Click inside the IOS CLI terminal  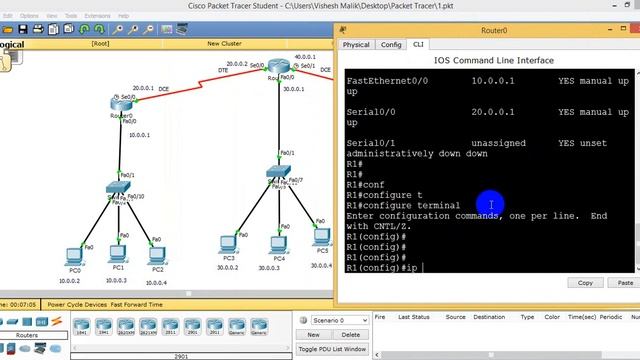click(x=489, y=171)
